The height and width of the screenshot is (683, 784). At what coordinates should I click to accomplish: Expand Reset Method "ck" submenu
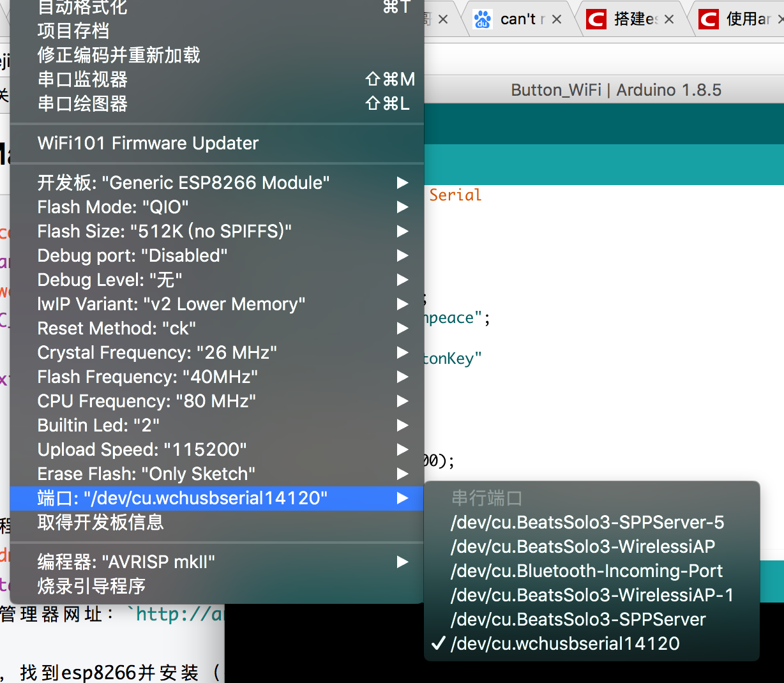(x=217, y=328)
